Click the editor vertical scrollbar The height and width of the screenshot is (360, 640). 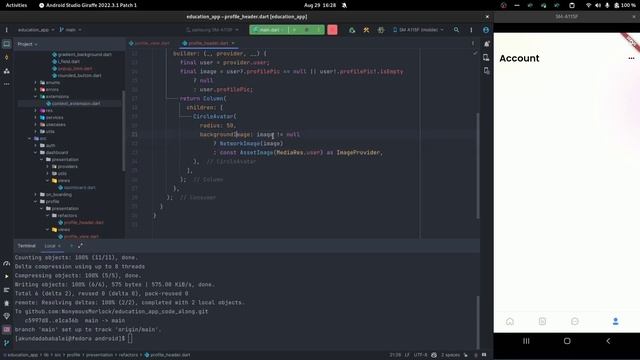pos(478,165)
